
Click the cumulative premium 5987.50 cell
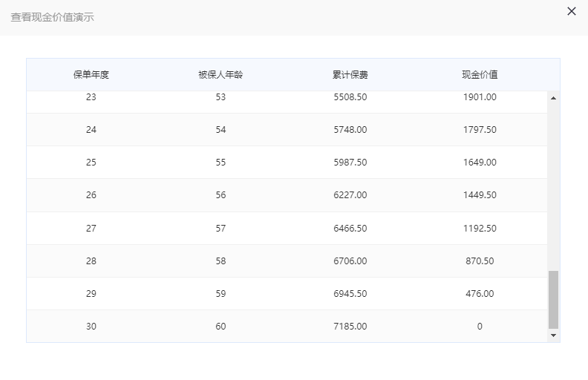pyautogui.click(x=350, y=163)
